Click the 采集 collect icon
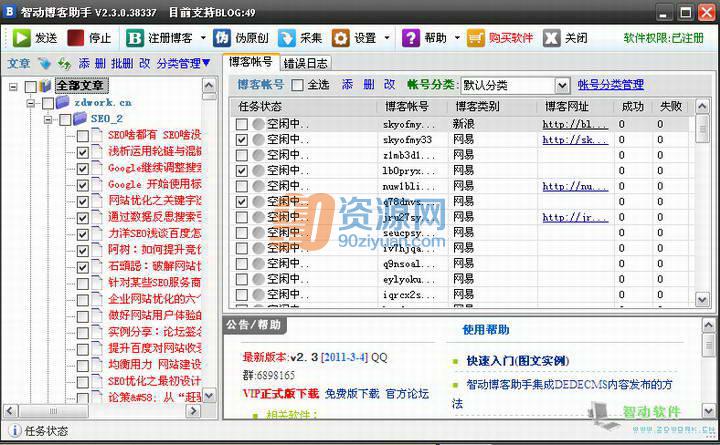 click(x=287, y=38)
